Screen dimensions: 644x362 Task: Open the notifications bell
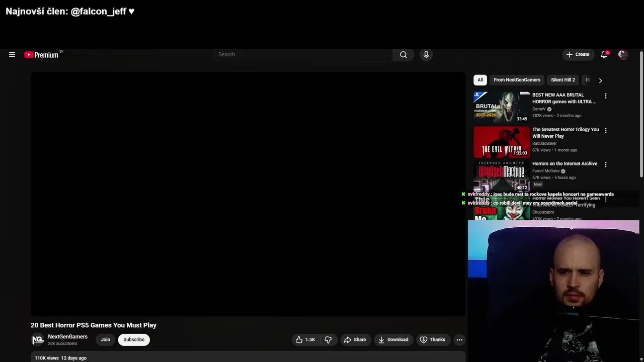coord(604,54)
